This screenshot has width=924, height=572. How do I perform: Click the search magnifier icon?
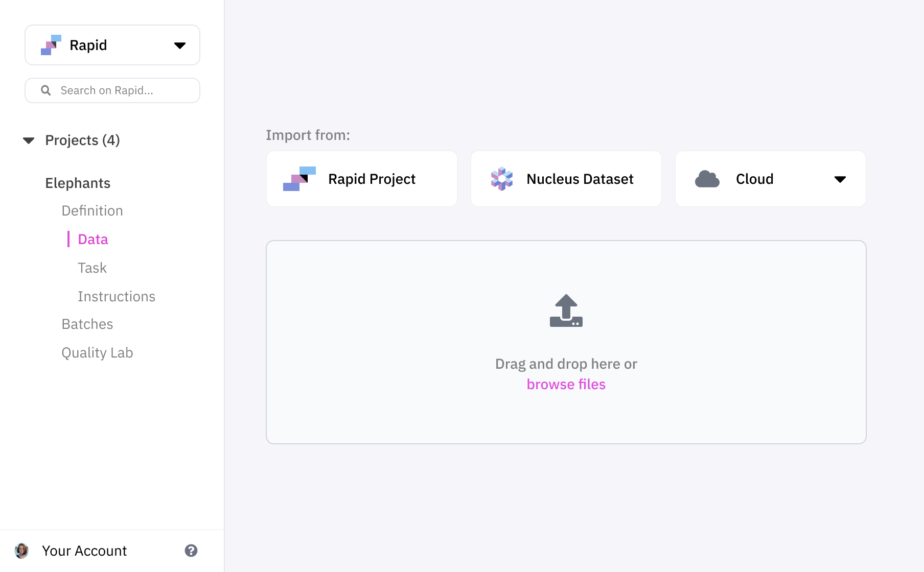(45, 90)
